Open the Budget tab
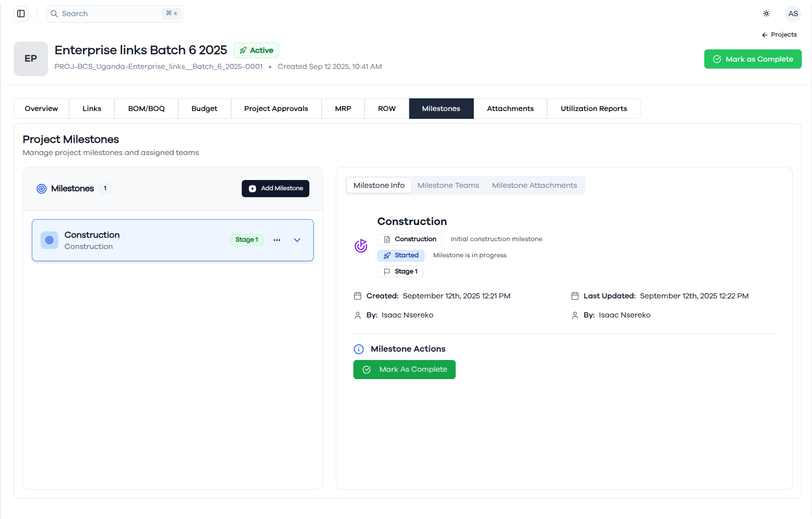The image size is (812, 519). (205, 109)
